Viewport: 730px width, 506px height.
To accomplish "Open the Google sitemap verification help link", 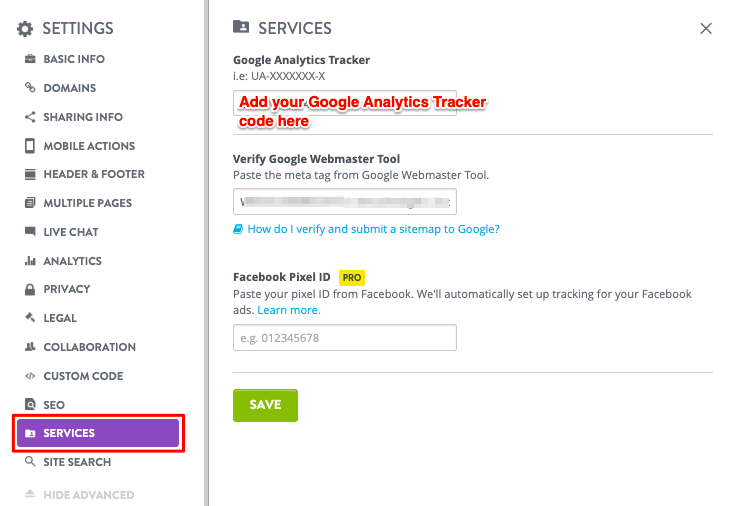I will [x=372, y=229].
